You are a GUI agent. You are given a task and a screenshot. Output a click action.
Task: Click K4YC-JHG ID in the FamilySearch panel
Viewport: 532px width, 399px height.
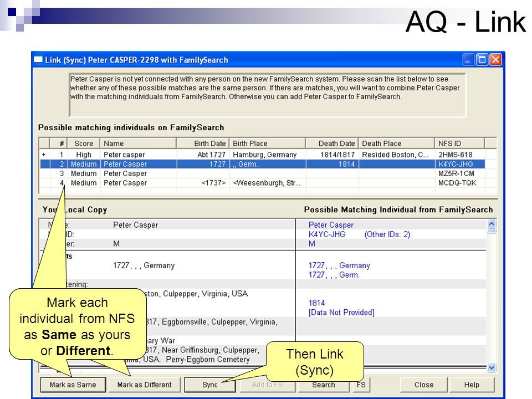pos(327,234)
